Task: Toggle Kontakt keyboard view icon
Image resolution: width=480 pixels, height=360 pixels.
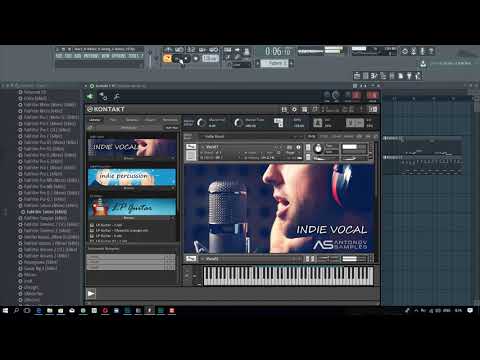Action: pos(314,109)
